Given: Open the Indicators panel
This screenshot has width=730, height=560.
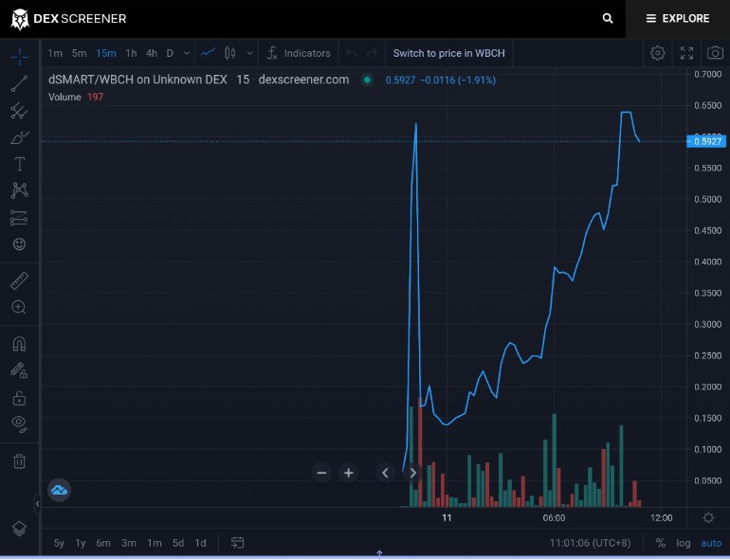Looking at the screenshot, I should pyautogui.click(x=299, y=53).
